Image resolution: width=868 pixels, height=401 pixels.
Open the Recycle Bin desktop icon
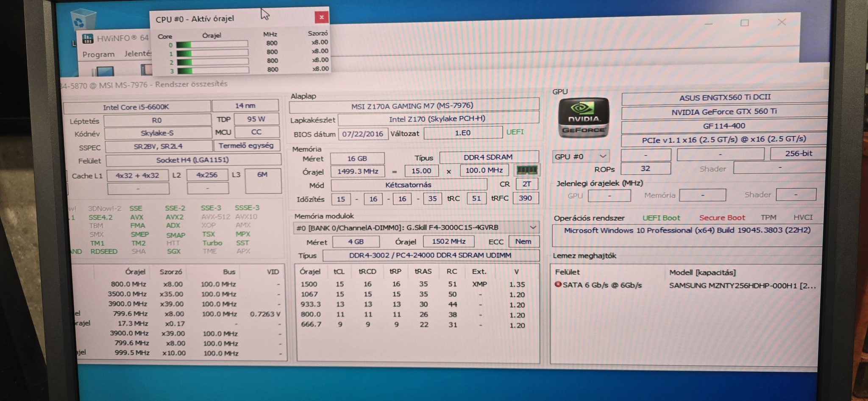click(x=83, y=20)
